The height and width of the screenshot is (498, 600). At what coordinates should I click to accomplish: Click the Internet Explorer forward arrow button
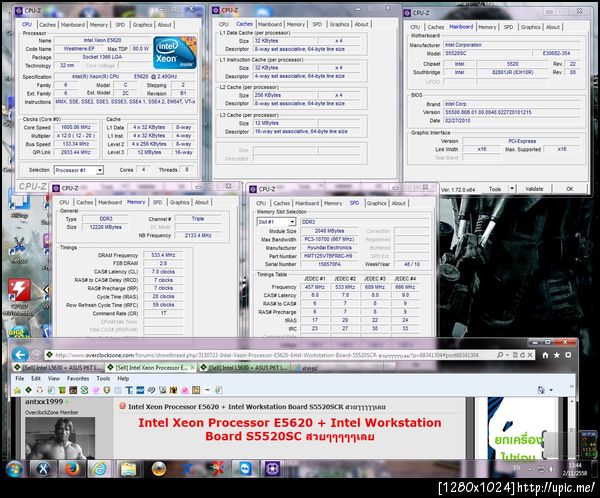click(36, 355)
